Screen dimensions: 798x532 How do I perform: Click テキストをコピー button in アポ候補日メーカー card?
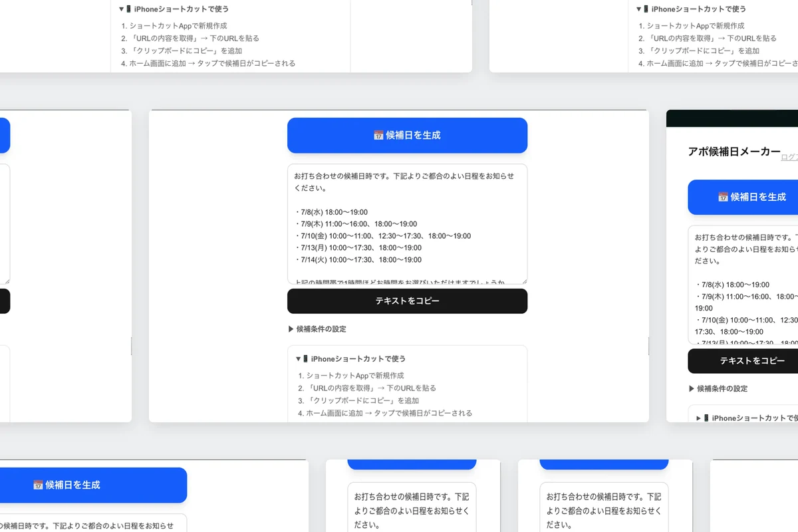743,360
